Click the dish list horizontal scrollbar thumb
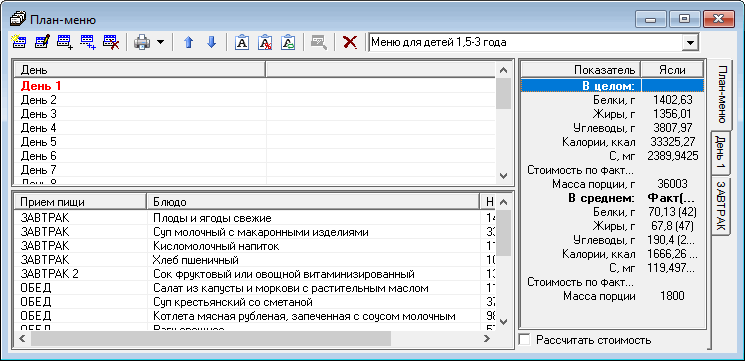Image resolution: width=745 pixels, height=361 pixels. coord(210,339)
